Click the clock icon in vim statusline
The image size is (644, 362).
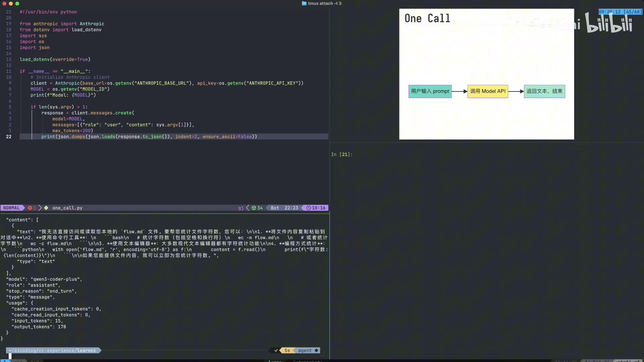(309, 208)
